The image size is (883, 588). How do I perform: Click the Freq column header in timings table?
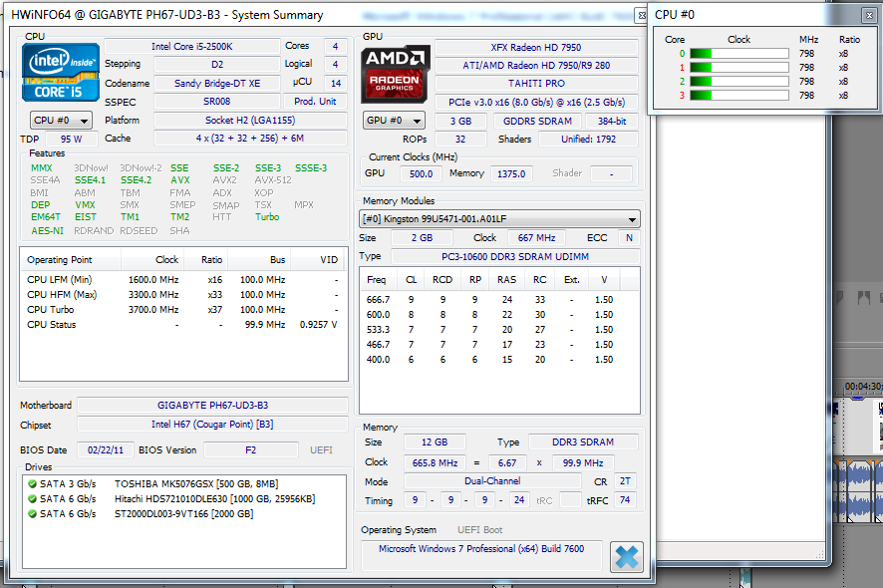click(x=377, y=280)
